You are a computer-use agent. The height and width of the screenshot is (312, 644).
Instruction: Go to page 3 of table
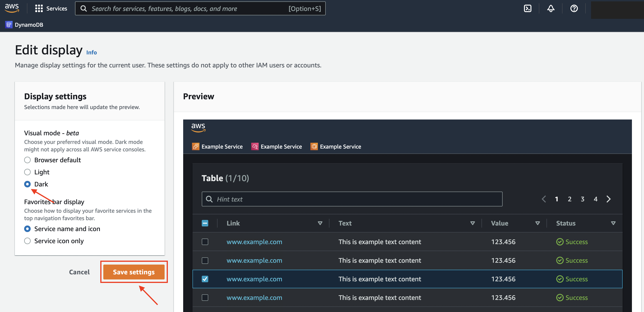tap(582, 199)
